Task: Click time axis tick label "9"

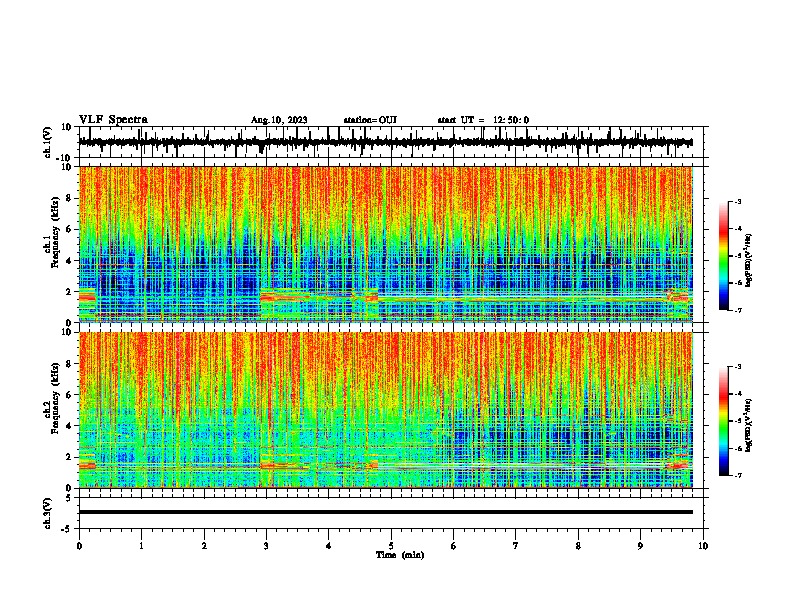Action: pos(640,546)
